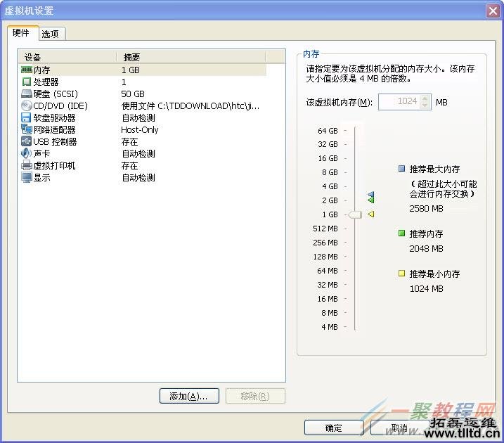Click the yellow 推荐最小内存 legend square
Viewport: 504px width, 443px height.
tap(401, 274)
